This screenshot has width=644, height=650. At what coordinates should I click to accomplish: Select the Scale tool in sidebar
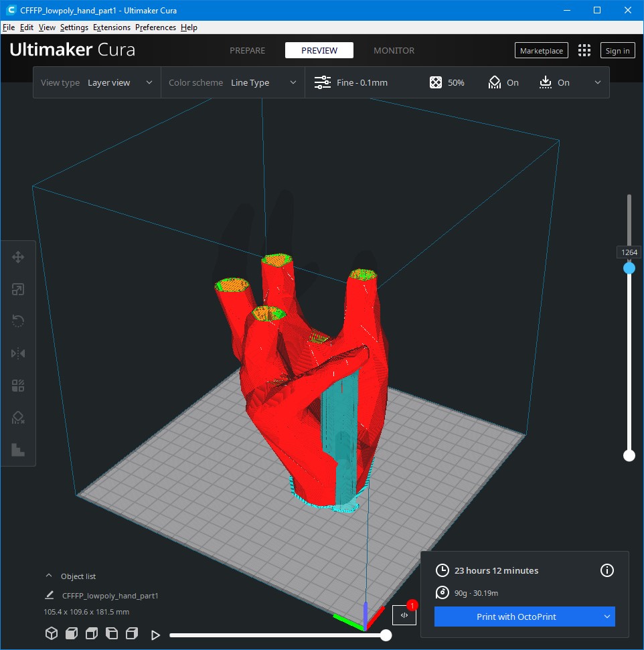click(x=18, y=289)
